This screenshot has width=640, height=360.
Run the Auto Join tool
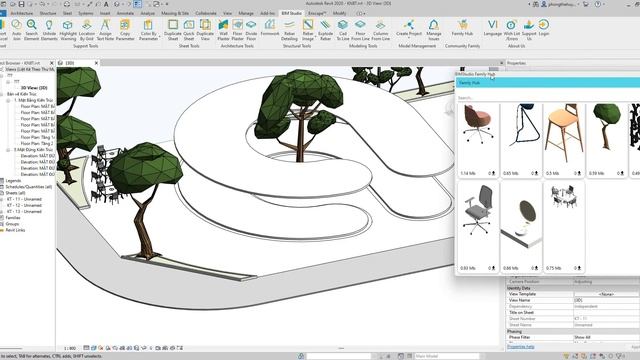(x=16, y=30)
